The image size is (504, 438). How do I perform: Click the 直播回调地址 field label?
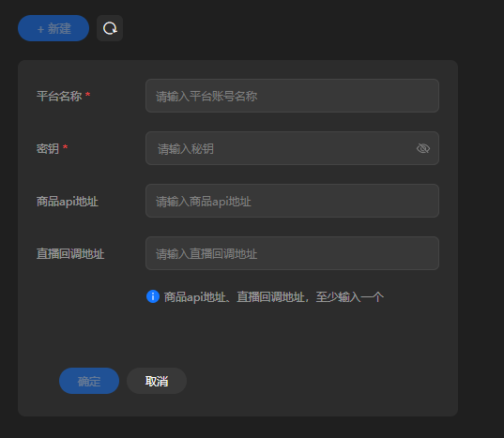point(70,253)
